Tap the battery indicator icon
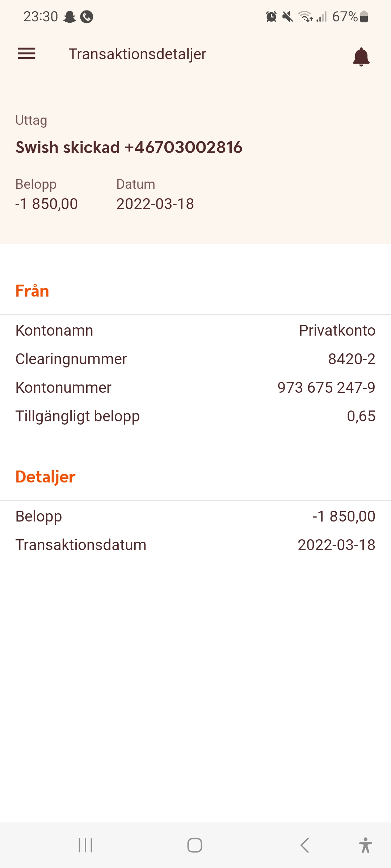This screenshot has height=868, width=391. [x=364, y=17]
